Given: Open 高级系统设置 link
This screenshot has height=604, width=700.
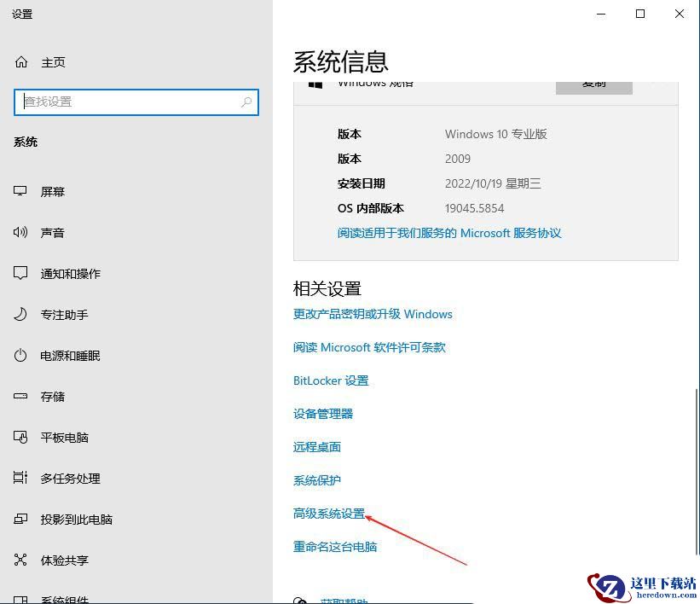Looking at the screenshot, I should click(329, 514).
